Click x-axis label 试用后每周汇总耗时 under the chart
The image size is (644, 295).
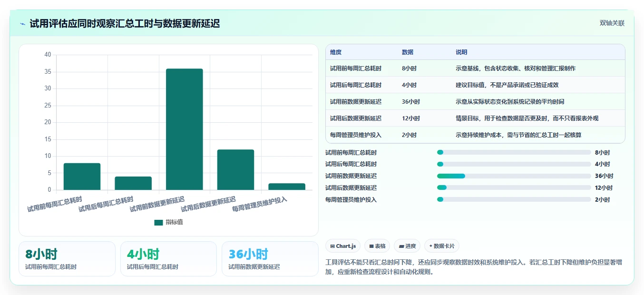pos(106,204)
